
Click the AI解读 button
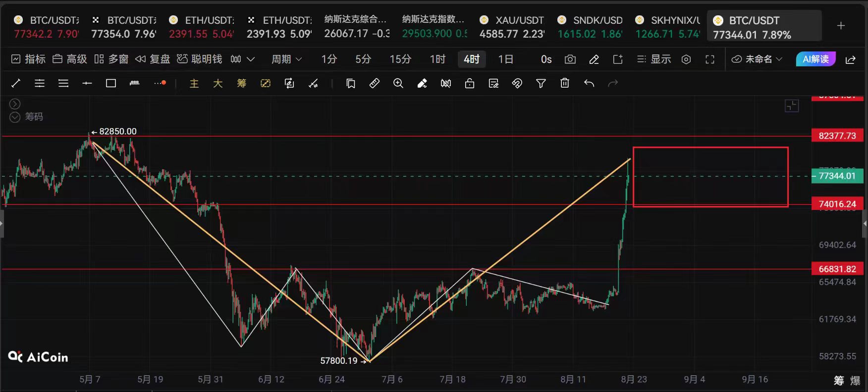815,59
